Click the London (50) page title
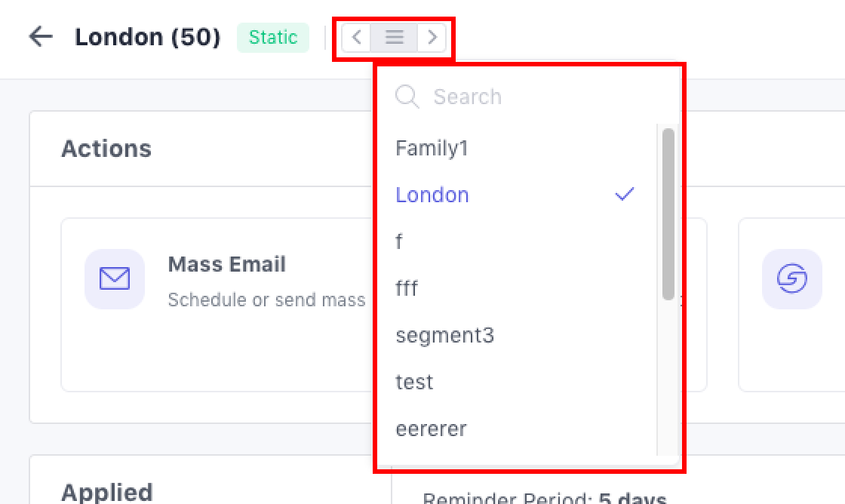The width and height of the screenshot is (845, 504). [x=148, y=37]
